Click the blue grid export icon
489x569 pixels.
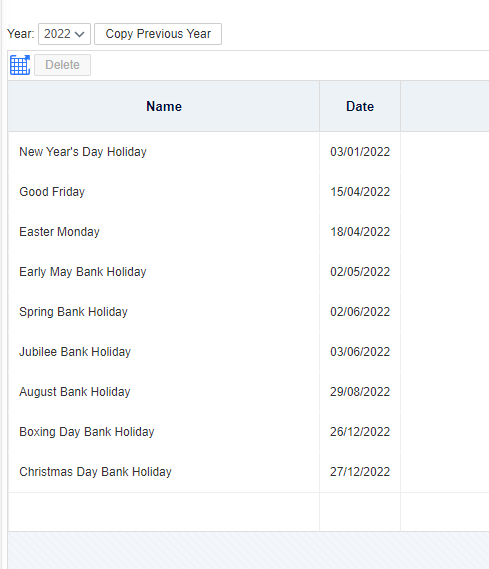[20, 65]
